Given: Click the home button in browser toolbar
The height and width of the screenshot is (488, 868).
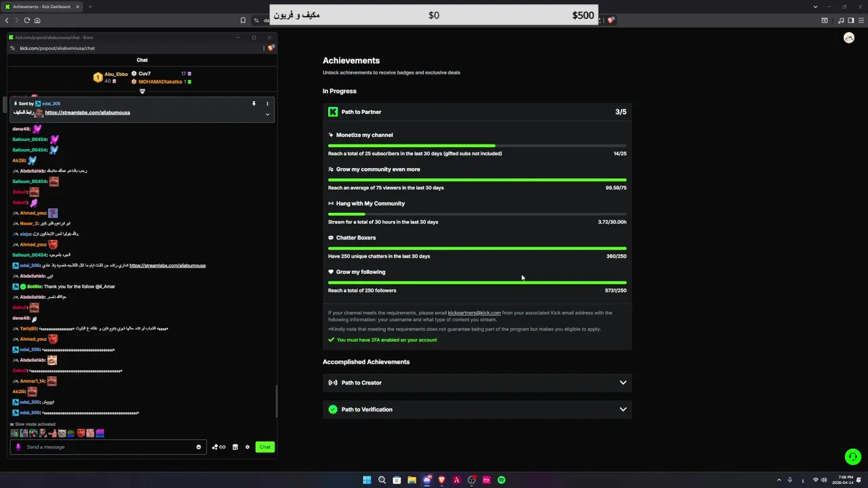Looking at the screenshot, I should [37, 20].
